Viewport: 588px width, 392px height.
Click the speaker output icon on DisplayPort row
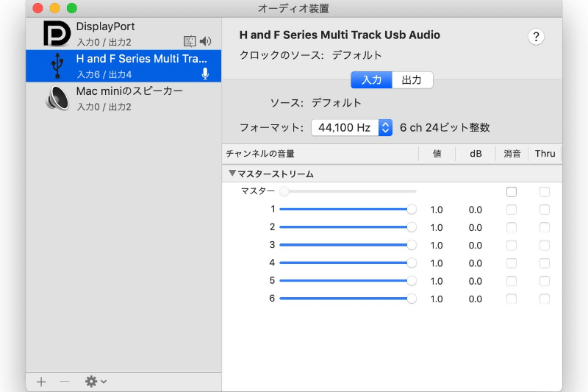[x=206, y=41]
